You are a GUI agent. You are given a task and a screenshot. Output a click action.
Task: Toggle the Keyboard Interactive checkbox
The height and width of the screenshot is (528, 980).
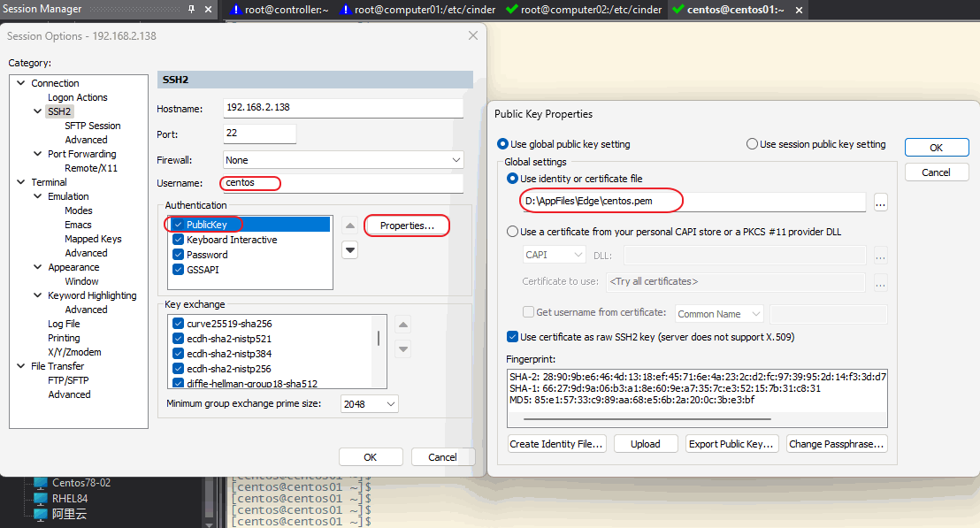pyautogui.click(x=179, y=240)
